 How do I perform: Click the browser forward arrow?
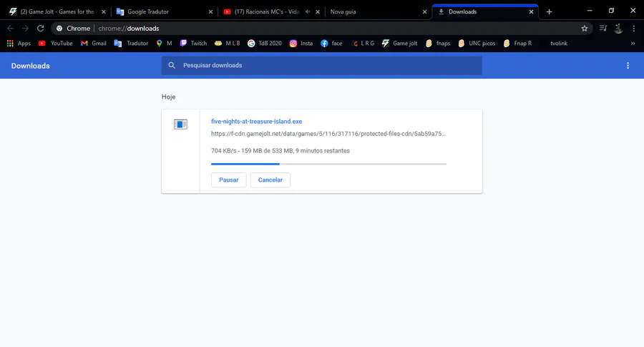pos(26,29)
